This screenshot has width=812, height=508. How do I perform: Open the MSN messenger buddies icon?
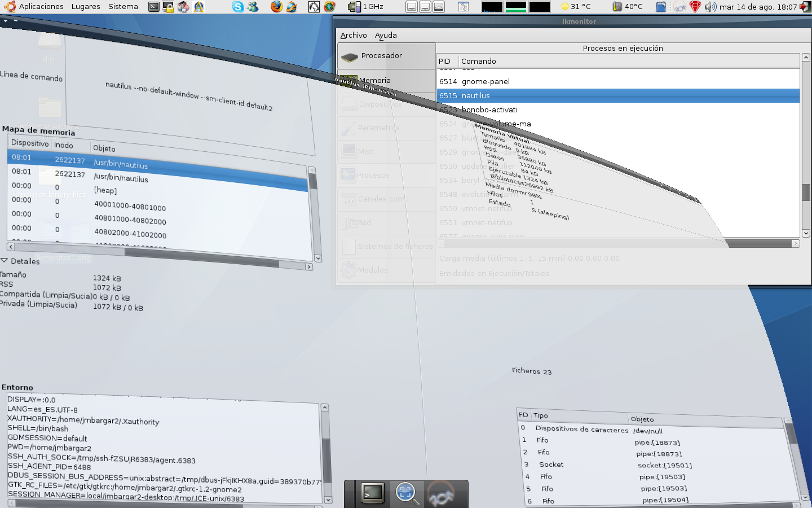[253, 7]
